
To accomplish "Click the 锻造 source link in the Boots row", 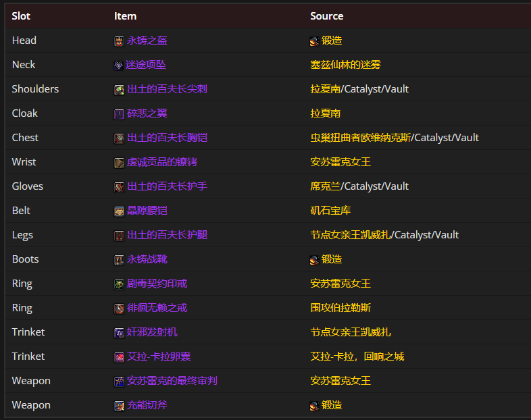I will click(332, 259).
